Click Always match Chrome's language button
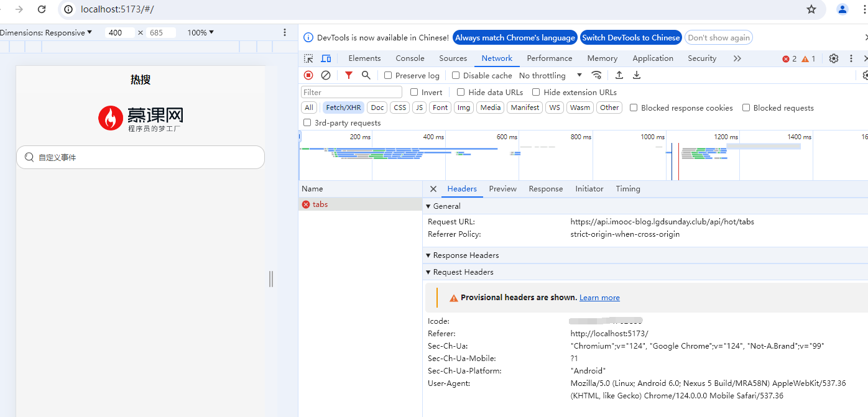Screen dimensions: 868x417 [515, 38]
